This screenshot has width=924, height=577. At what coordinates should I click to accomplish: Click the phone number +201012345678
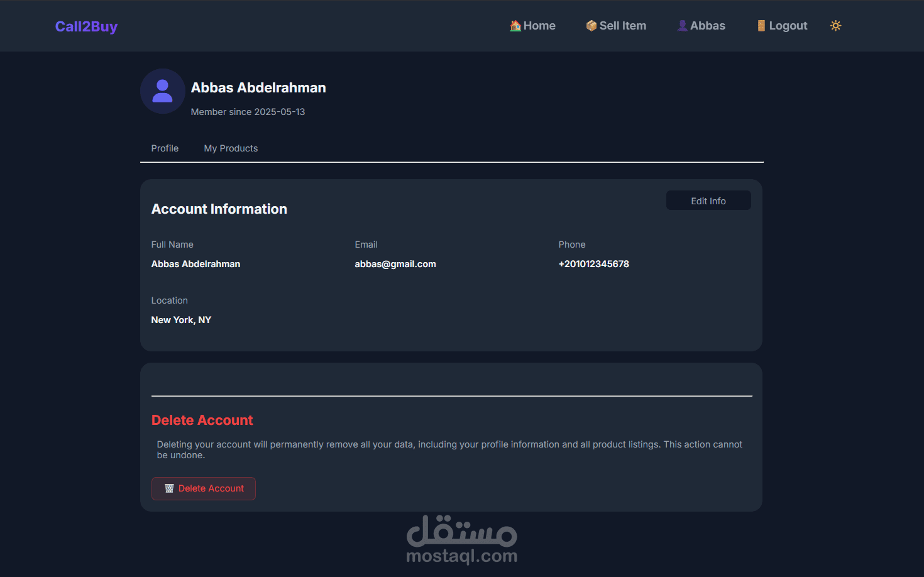(x=593, y=264)
